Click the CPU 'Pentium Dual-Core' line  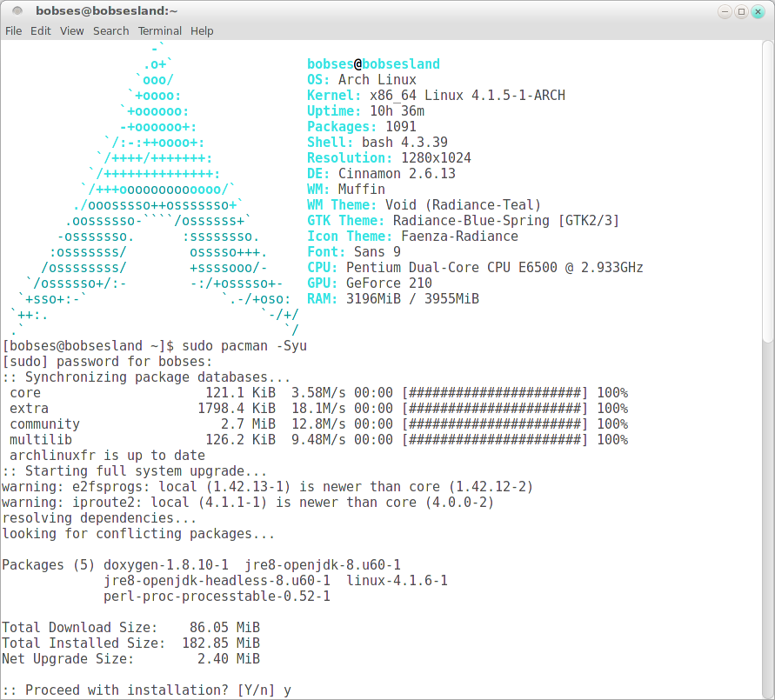(475, 268)
